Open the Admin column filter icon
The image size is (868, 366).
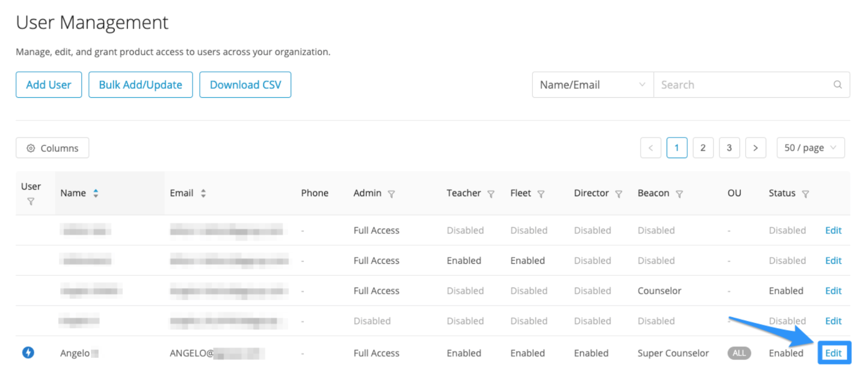[x=391, y=194]
